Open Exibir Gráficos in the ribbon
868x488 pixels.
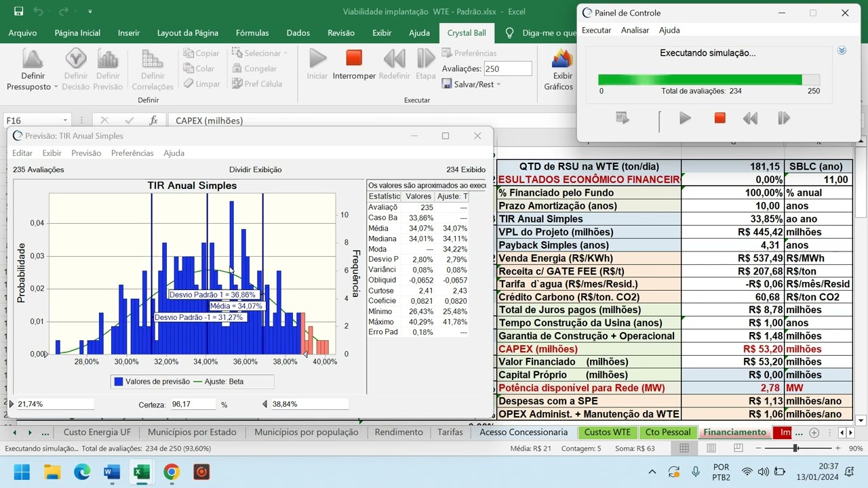coord(562,69)
